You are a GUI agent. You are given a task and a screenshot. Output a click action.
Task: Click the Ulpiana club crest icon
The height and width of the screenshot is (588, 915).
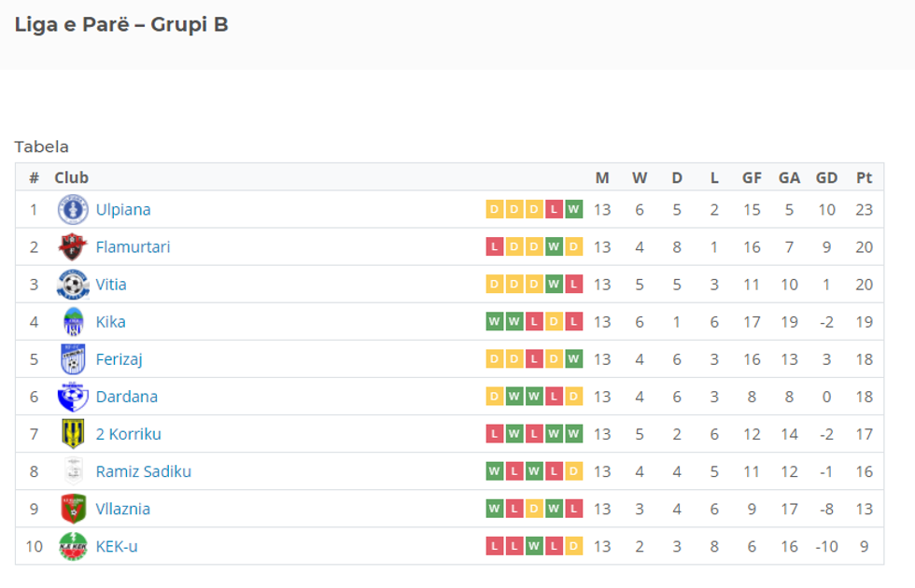coord(73,210)
